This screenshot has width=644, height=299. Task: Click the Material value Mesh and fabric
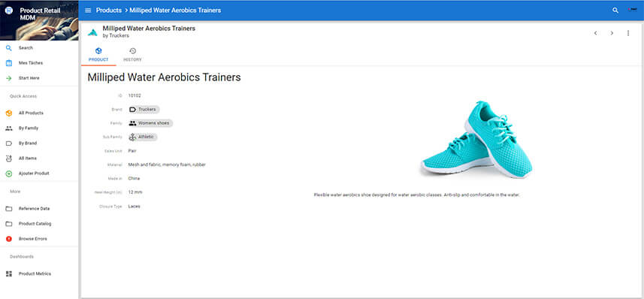(167, 165)
